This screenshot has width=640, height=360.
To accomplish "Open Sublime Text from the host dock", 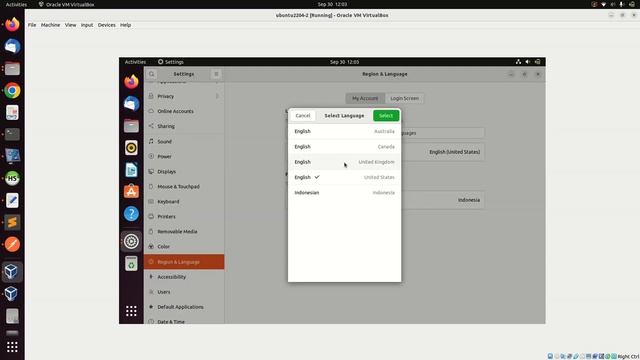I will click(12, 222).
